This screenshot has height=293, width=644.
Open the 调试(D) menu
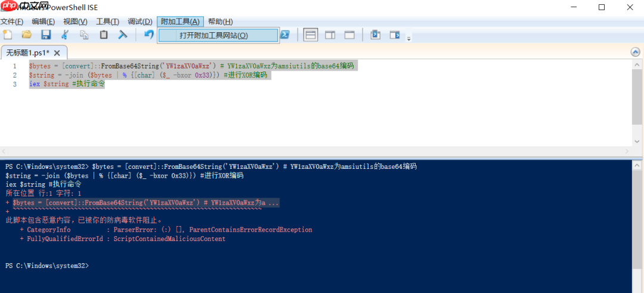(x=140, y=21)
